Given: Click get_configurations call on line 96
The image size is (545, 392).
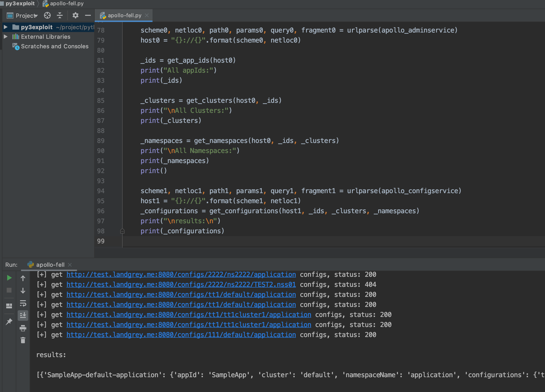Looking at the screenshot, I should [x=314, y=211].
